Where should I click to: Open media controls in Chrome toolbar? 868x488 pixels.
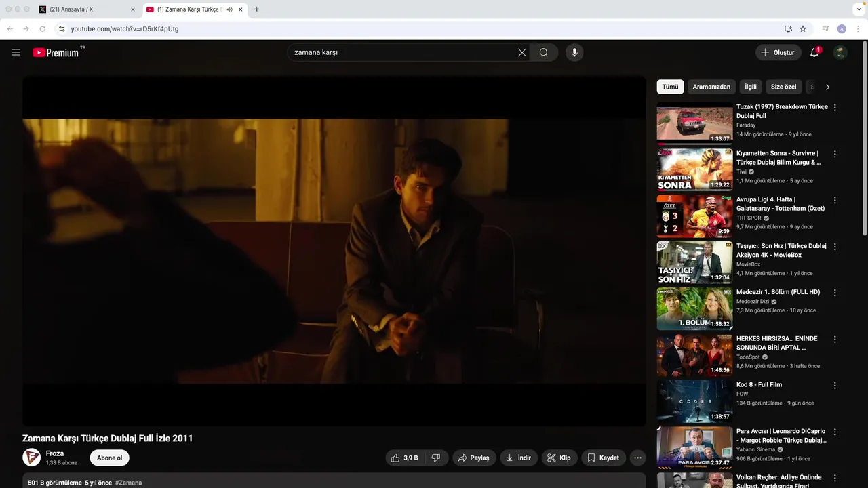(825, 28)
